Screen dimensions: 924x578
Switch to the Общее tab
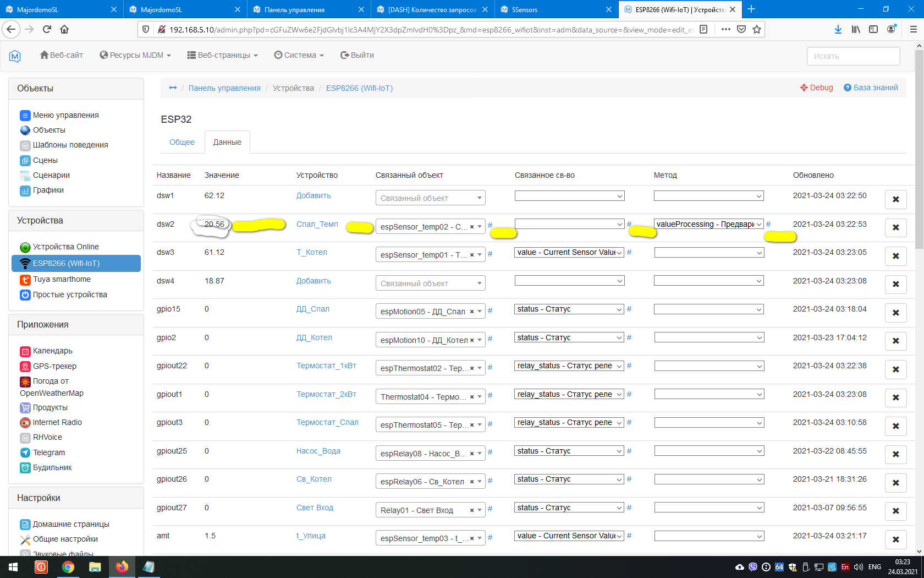(x=182, y=142)
